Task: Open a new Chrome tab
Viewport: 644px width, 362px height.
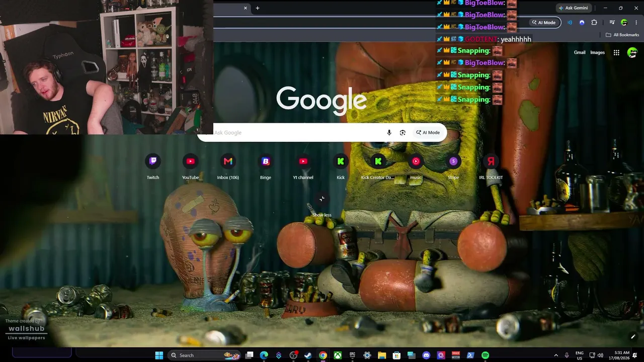Action: (258, 8)
